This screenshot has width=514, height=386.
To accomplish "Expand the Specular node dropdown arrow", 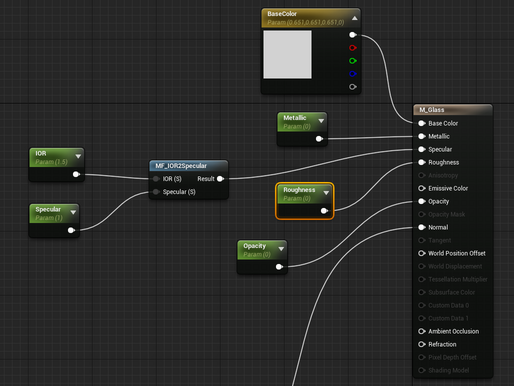I will click(x=73, y=212).
